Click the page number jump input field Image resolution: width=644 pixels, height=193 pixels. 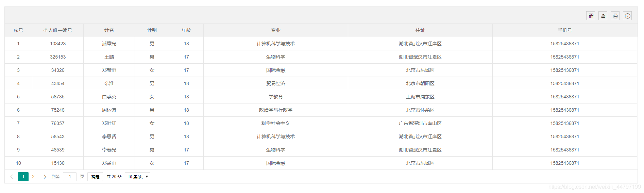(x=70, y=177)
